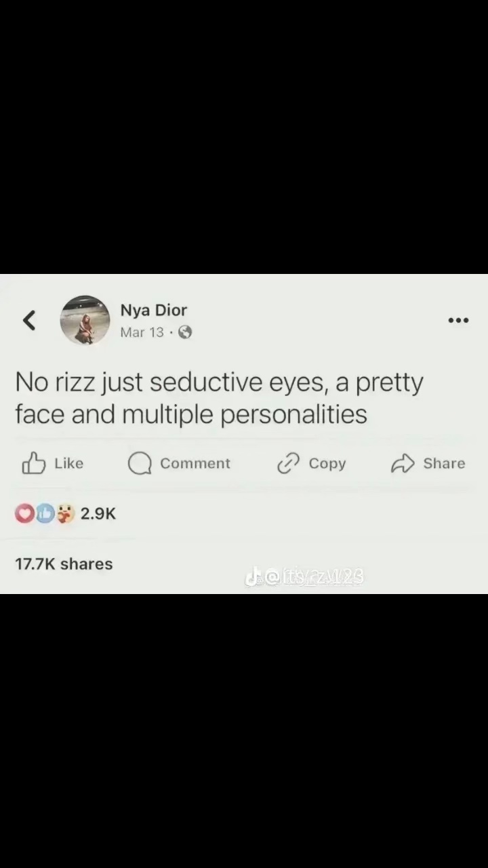Click the public globe privacy icon
Image resolution: width=488 pixels, height=868 pixels.
coord(185,332)
